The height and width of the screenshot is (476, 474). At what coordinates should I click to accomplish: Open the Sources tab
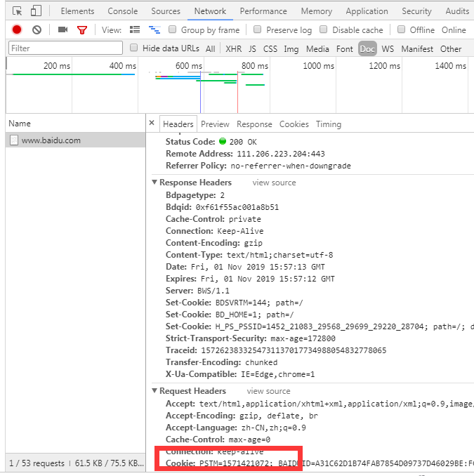pyautogui.click(x=166, y=11)
